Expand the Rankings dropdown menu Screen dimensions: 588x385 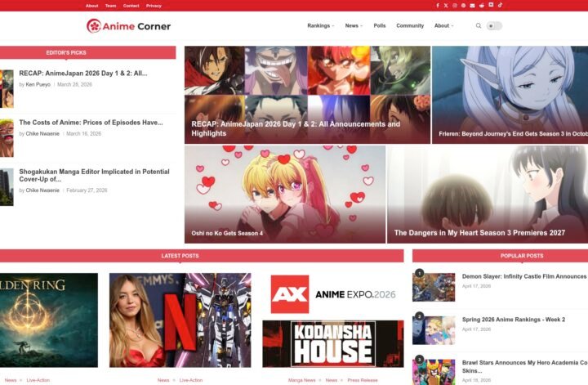(x=320, y=26)
